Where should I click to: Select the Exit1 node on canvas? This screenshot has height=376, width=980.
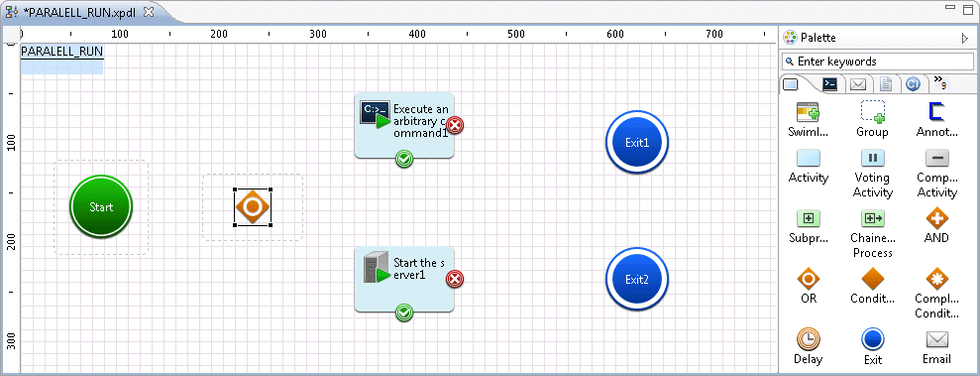[637, 143]
